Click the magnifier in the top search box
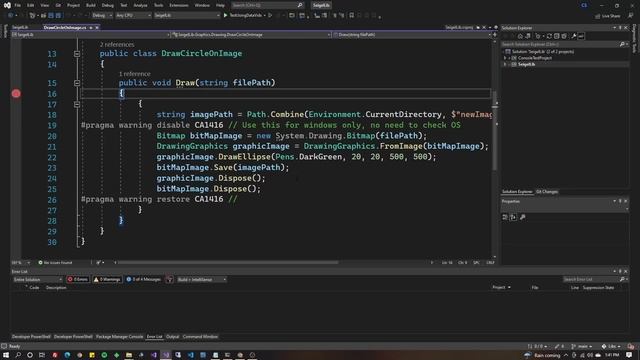 click(x=300, y=5)
